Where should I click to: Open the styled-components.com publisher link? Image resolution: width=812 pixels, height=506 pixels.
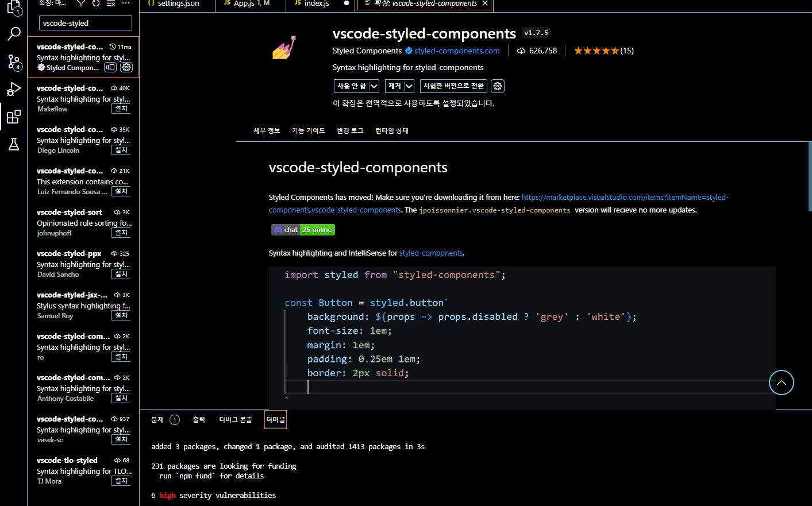pos(457,51)
